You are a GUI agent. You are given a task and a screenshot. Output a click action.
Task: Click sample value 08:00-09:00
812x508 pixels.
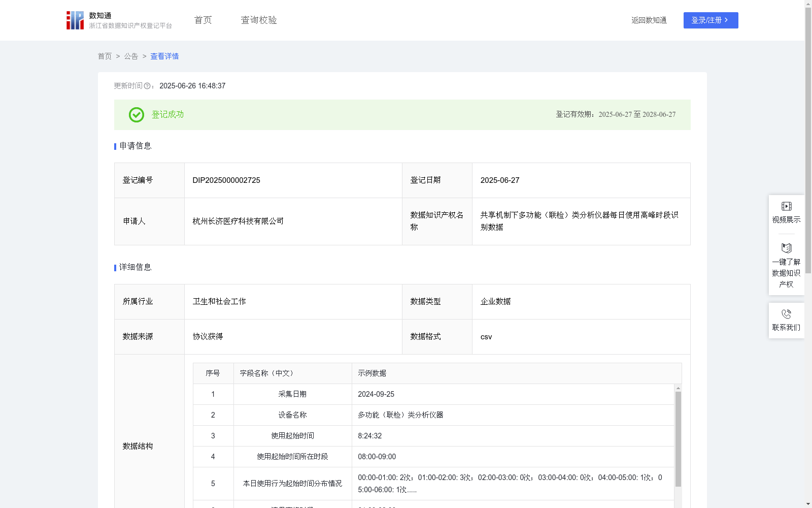pos(377,457)
